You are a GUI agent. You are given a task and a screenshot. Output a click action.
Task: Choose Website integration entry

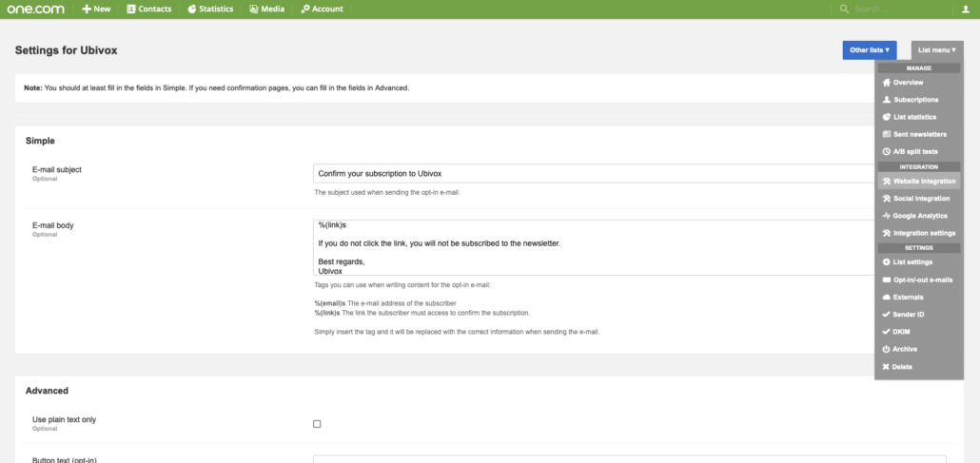919,182
